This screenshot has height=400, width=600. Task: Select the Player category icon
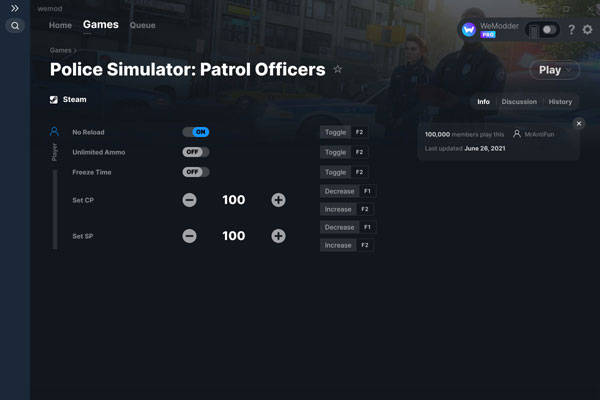(x=54, y=132)
